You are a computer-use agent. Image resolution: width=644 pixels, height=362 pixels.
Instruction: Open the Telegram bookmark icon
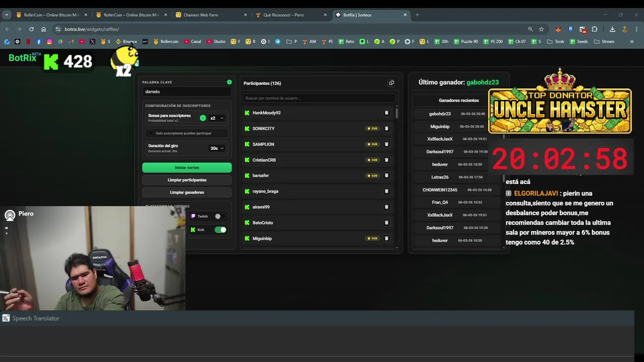[x=277, y=42]
